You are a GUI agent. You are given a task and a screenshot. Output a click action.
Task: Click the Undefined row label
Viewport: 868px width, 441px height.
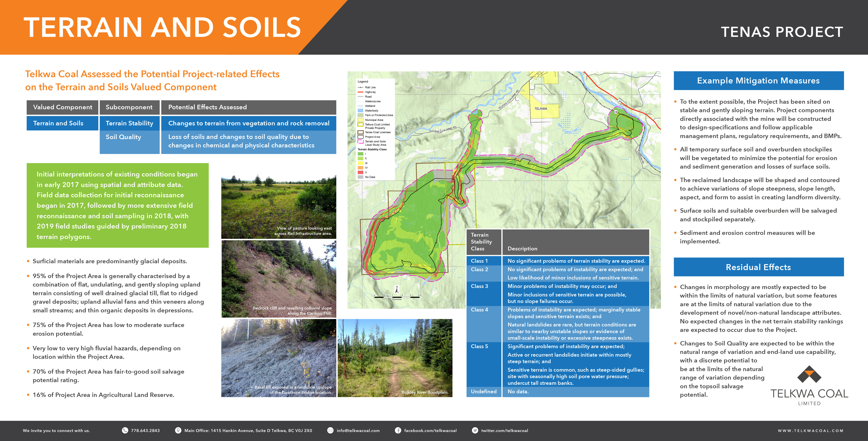tap(484, 391)
